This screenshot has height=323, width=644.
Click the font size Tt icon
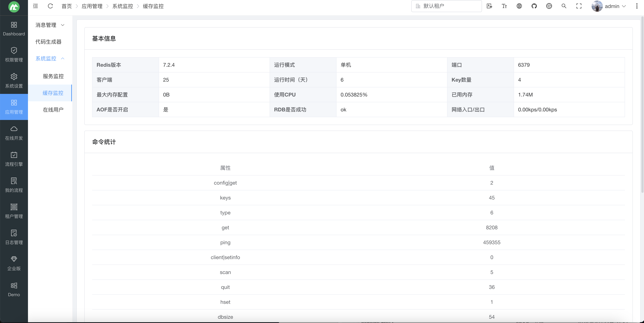504,6
